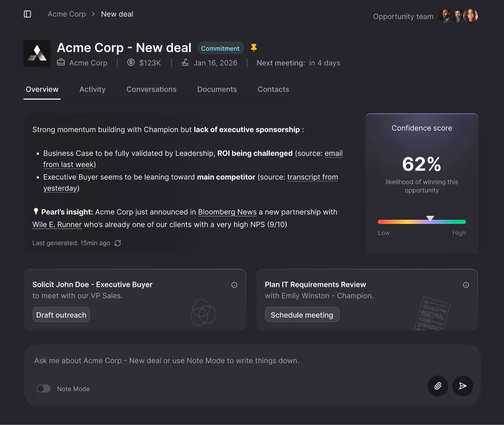This screenshot has height=425, width=504.
Task: Click the 62% confidence value
Action: 421,164
